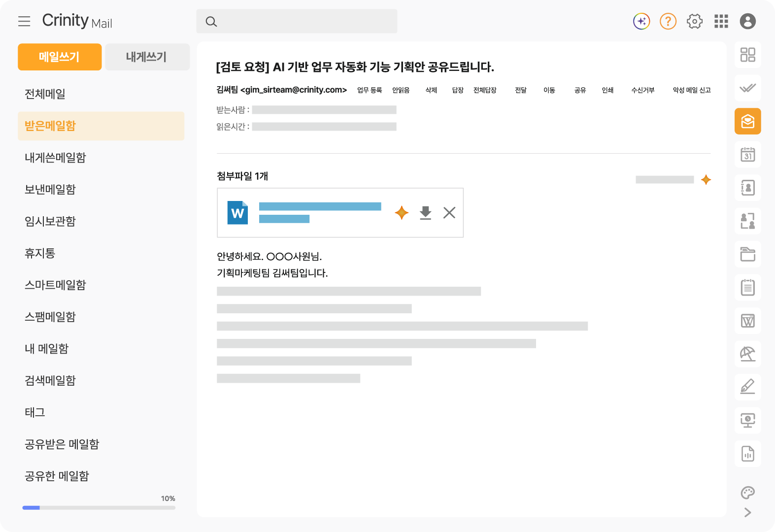Screen dimensions: 775x532
Task: Open the hamburger menu beside Crinity Mail
Action: click(x=24, y=21)
